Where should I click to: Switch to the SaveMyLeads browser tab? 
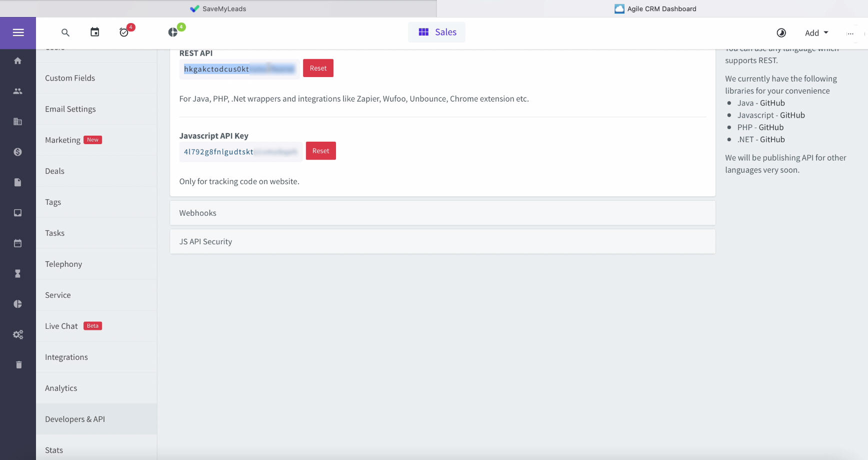tap(218, 9)
